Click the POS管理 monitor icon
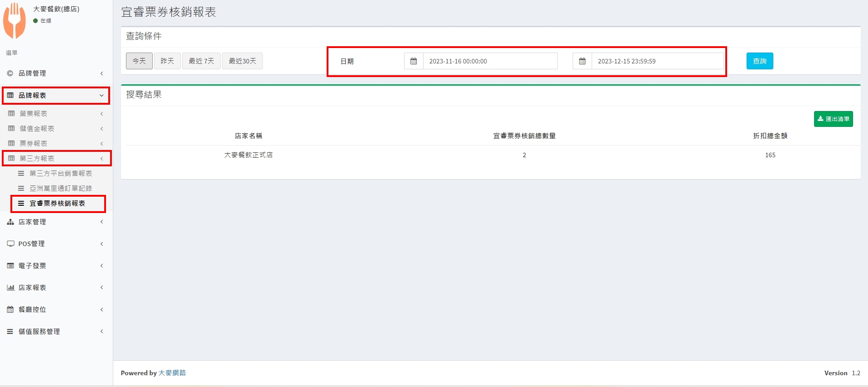 [10, 244]
